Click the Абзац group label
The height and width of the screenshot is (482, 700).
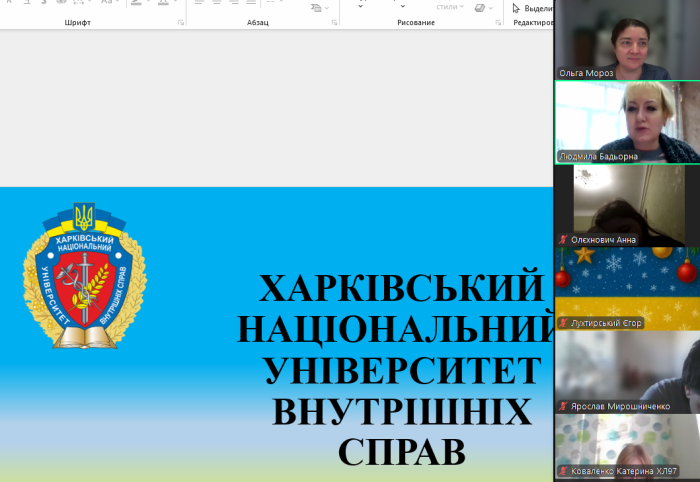pos(258,22)
